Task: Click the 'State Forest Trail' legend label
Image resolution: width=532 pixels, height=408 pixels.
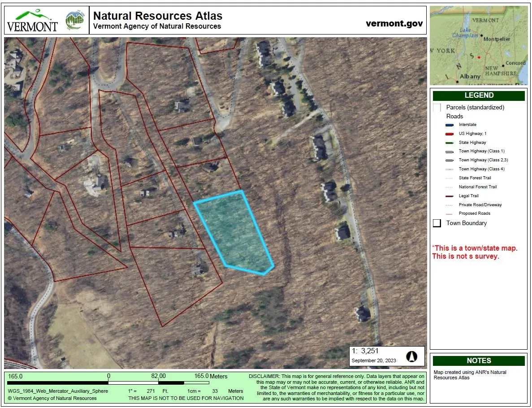Action: [475, 178]
